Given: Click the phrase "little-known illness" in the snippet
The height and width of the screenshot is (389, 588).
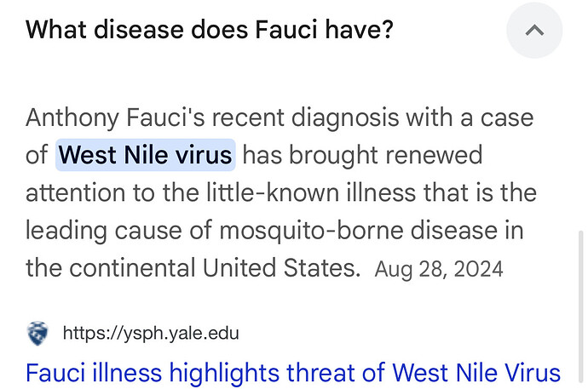Looking at the screenshot, I should coord(311,193).
